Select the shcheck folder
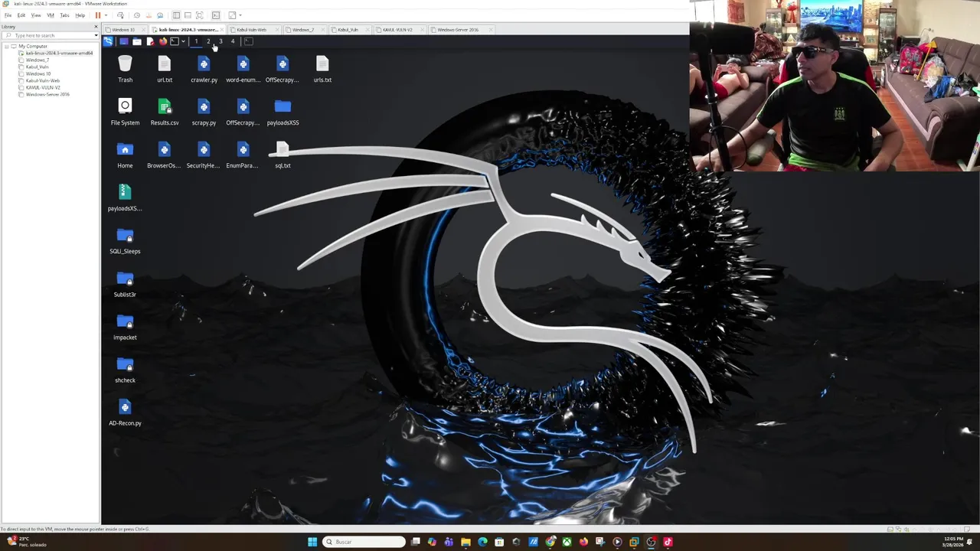Screen dimensions: 980x551 point(125,369)
